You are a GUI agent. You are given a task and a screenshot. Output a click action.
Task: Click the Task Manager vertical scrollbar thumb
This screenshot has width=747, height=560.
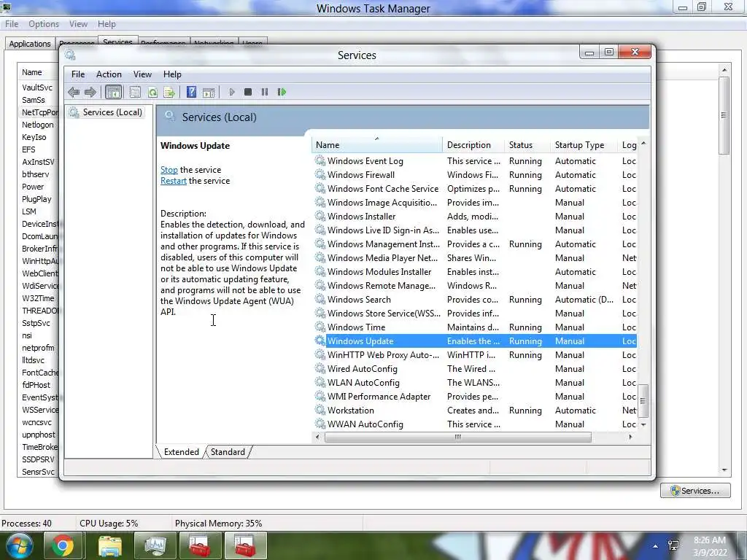(724, 115)
